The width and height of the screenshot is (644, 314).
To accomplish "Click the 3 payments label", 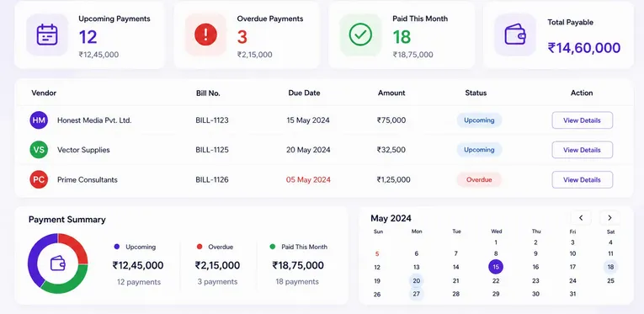I will tap(217, 282).
